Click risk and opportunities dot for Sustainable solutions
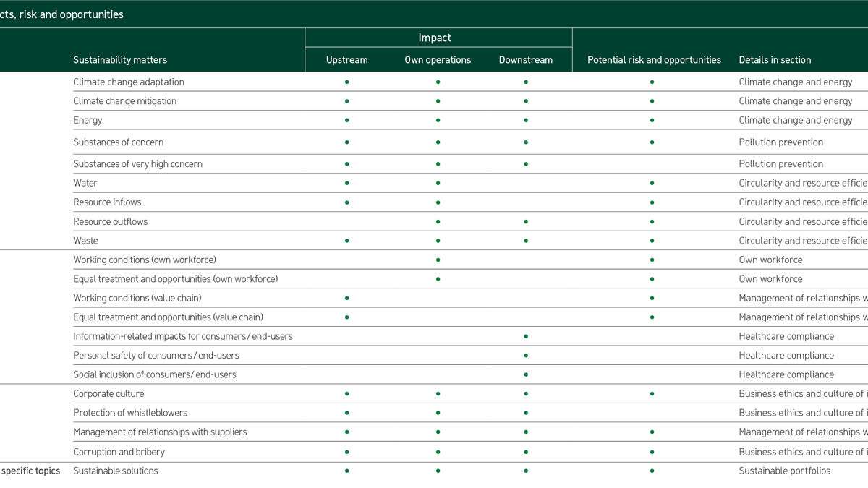 (x=652, y=471)
